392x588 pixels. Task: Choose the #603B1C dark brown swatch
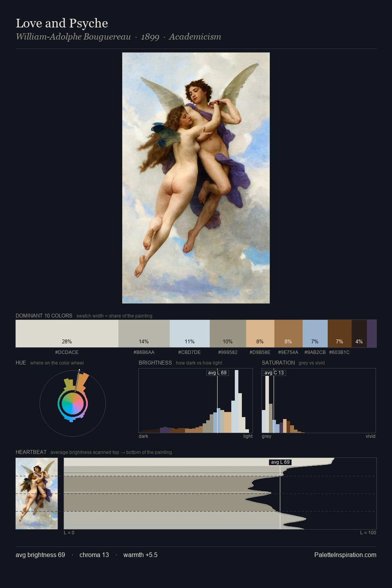tap(339, 334)
